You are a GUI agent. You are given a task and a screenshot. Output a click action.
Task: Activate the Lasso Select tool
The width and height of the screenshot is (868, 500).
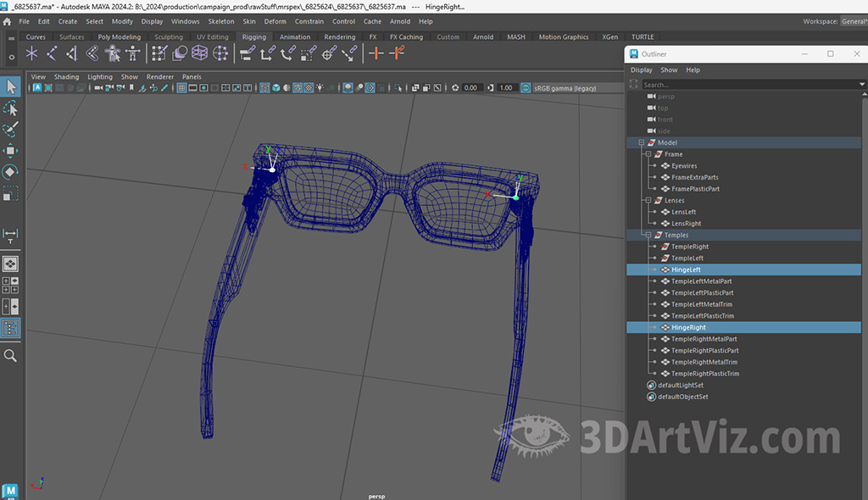point(11,108)
